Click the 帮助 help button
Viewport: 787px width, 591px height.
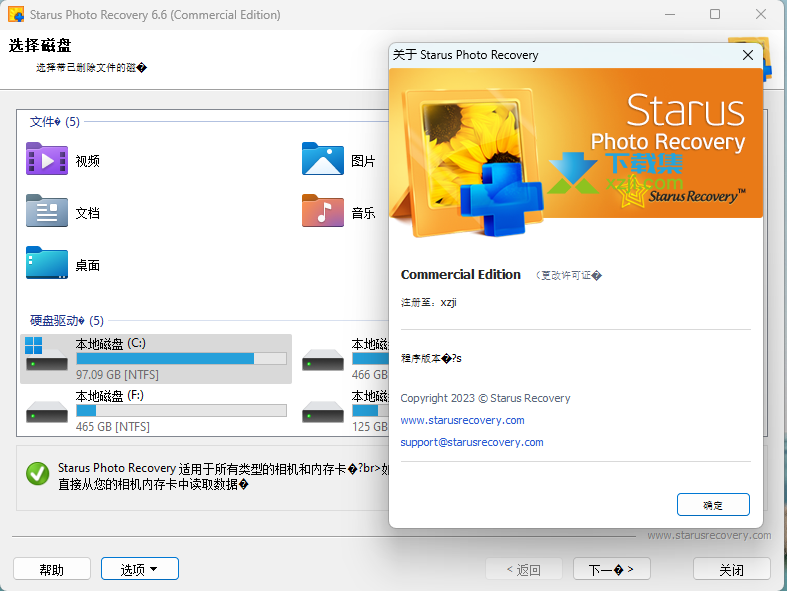pyautogui.click(x=52, y=569)
